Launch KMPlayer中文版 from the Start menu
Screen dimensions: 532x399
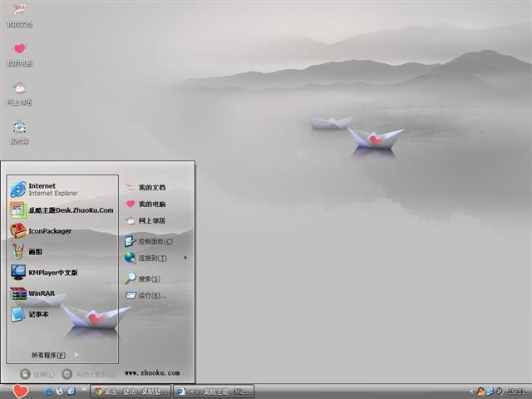[63, 273]
